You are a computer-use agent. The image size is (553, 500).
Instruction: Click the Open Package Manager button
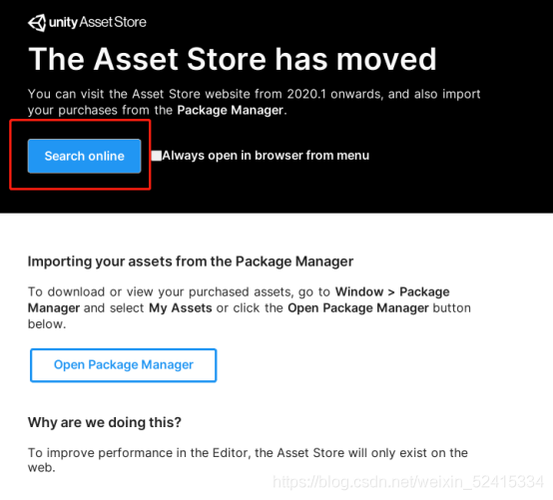[123, 365]
